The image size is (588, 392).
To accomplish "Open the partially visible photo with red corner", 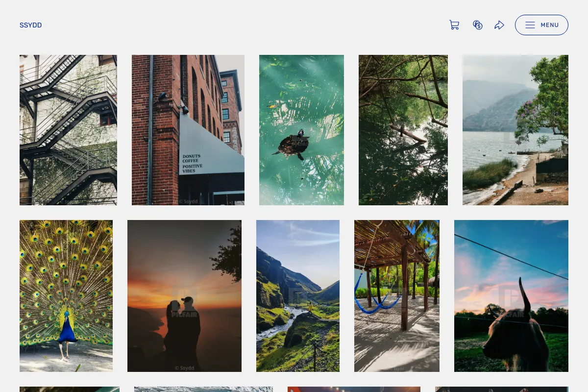I will pos(354,389).
